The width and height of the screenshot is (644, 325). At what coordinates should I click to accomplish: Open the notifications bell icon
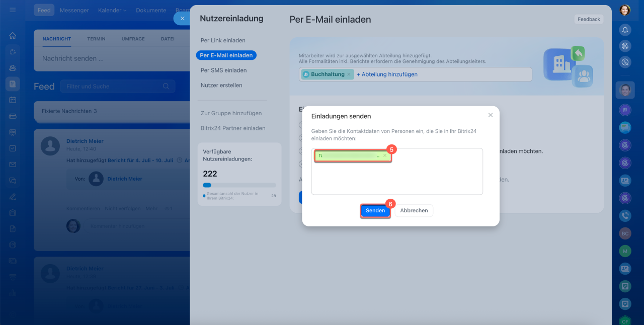click(625, 30)
